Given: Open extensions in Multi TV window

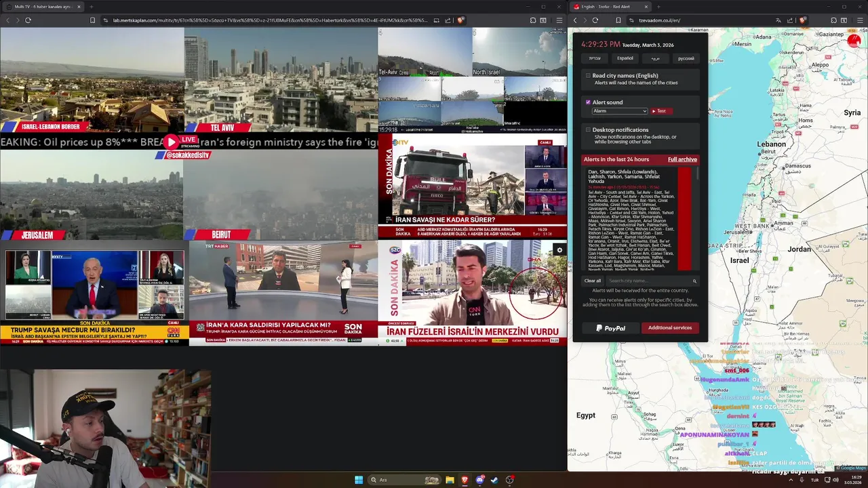Looking at the screenshot, I should click(533, 20).
